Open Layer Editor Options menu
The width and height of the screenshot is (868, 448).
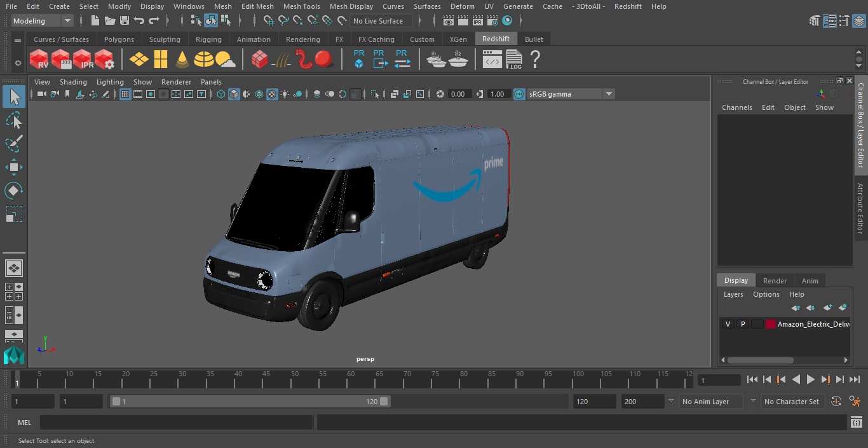[x=766, y=294]
